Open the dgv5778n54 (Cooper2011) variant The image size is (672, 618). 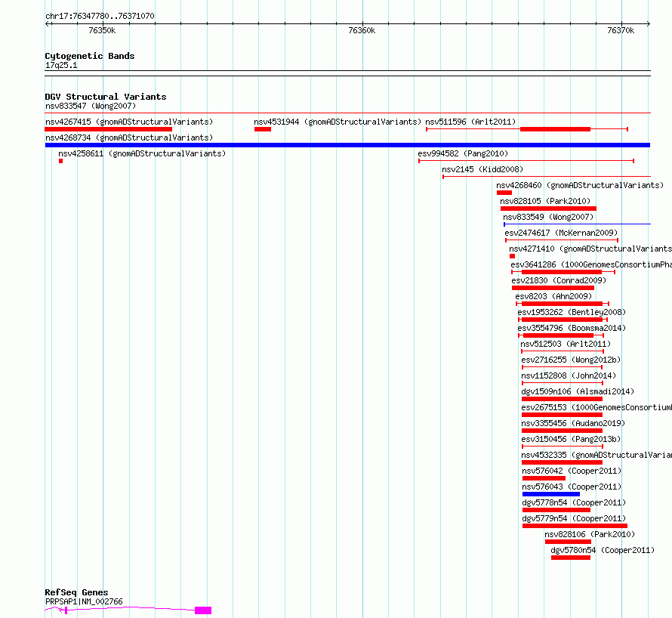(574, 502)
